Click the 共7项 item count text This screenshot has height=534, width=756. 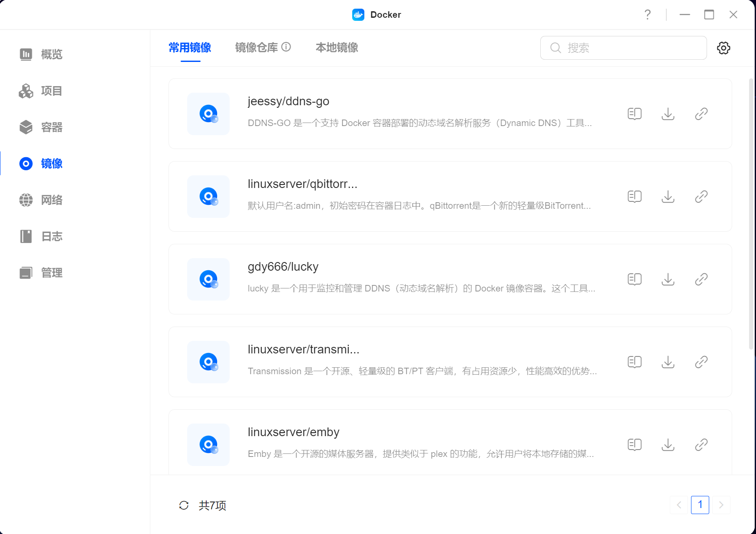click(212, 505)
